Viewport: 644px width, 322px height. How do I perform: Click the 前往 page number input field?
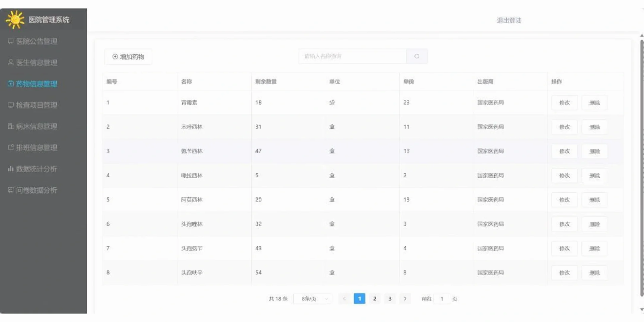pyautogui.click(x=442, y=298)
